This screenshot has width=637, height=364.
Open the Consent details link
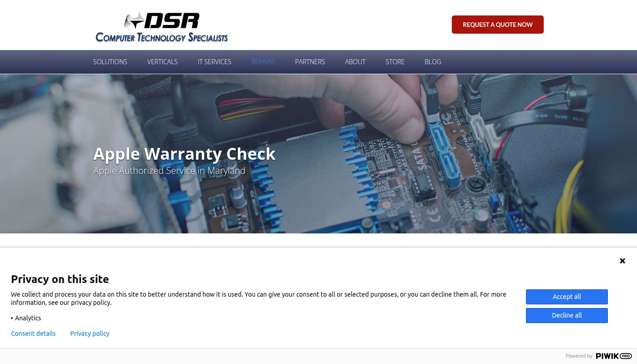tap(33, 334)
